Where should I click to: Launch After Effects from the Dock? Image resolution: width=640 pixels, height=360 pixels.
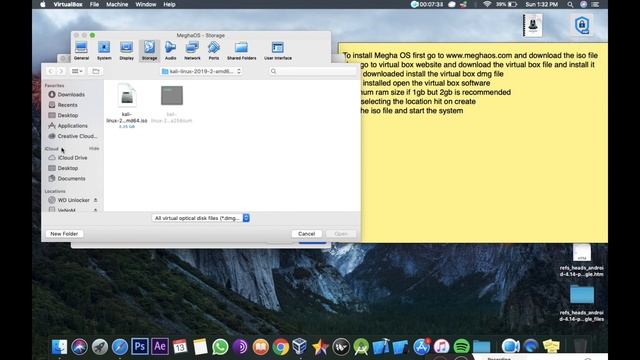point(160,347)
